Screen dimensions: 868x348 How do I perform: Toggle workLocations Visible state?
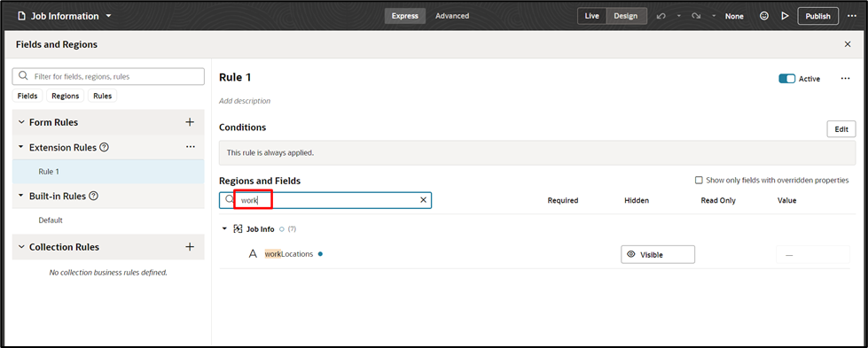pyautogui.click(x=658, y=254)
